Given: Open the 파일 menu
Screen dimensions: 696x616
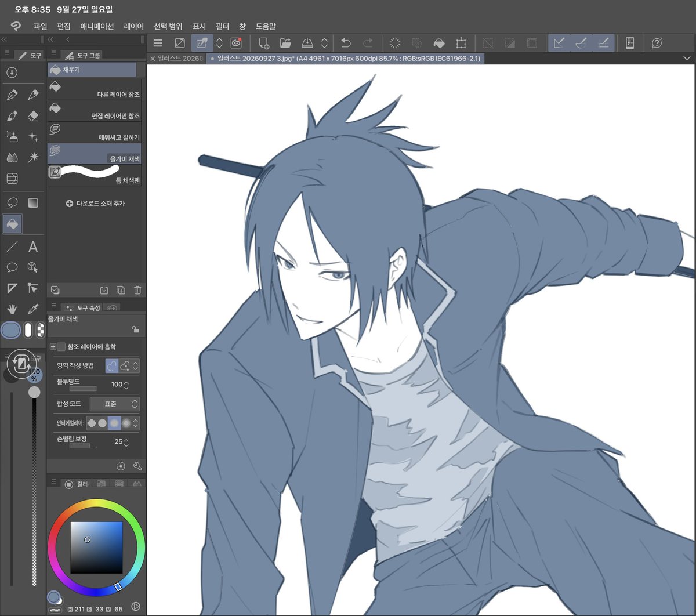Looking at the screenshot, I should tap(40, 26).
